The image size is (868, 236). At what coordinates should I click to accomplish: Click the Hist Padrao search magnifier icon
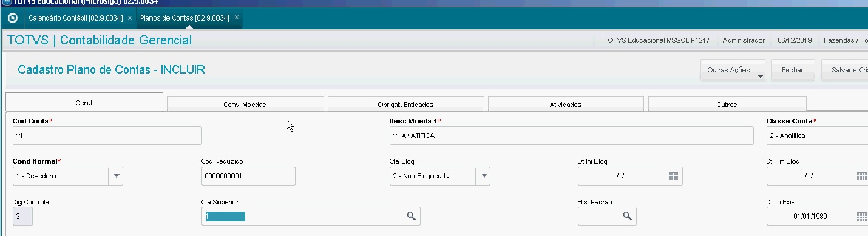[627, 217]
